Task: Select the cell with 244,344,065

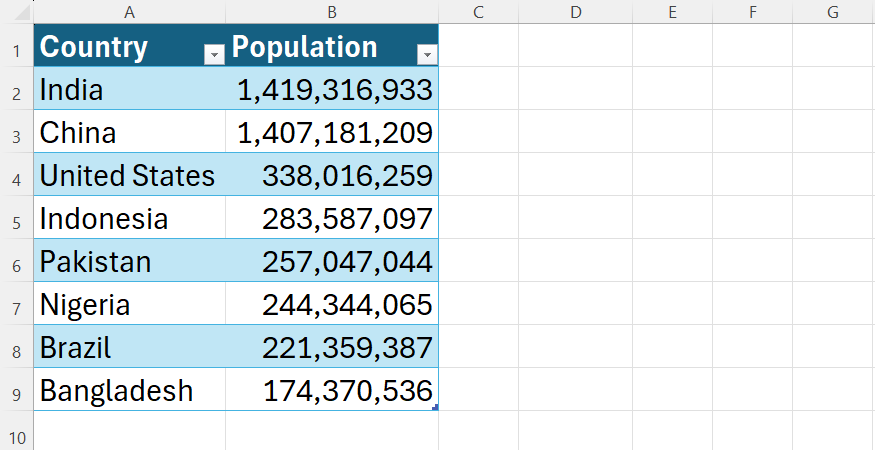Action: tap(332, 303)
